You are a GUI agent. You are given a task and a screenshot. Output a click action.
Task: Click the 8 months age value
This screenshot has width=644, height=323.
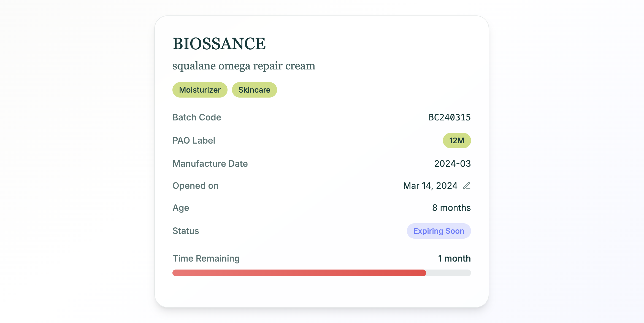tap(451, 208)
